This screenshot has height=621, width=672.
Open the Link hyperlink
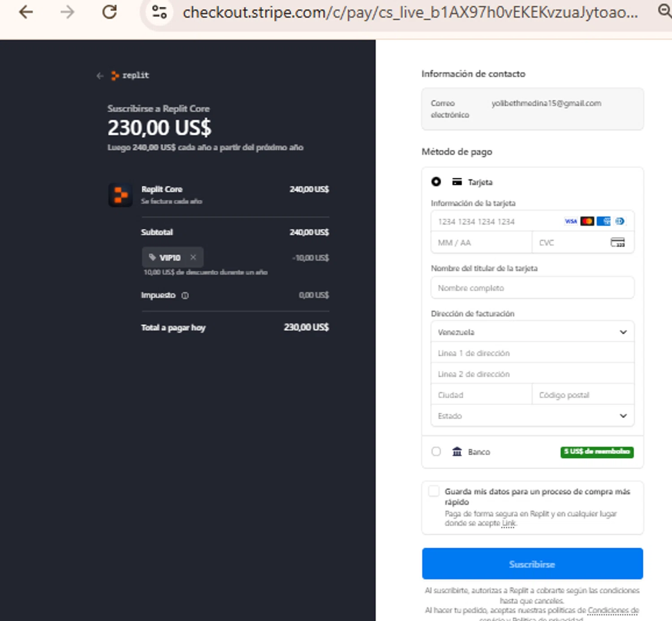tap(508, 523)
